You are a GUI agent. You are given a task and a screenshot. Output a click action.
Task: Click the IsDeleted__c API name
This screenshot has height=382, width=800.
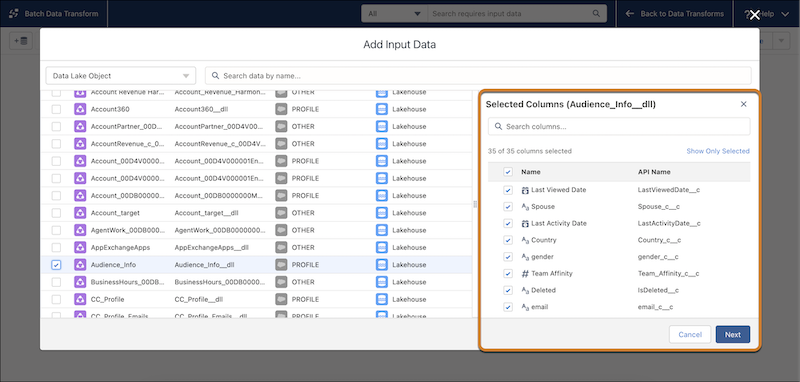658,290
